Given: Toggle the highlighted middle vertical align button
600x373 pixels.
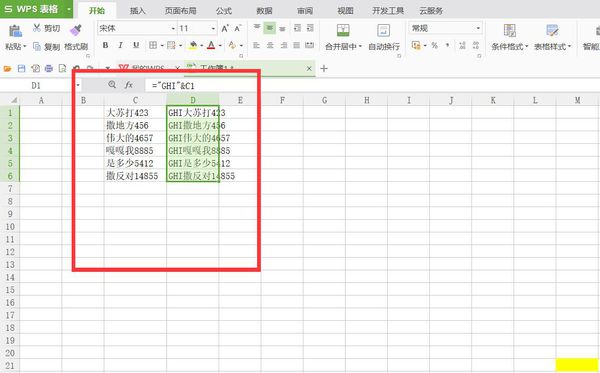Looking at the screenshot, I should pyautogui.click(x=270, y=28).
